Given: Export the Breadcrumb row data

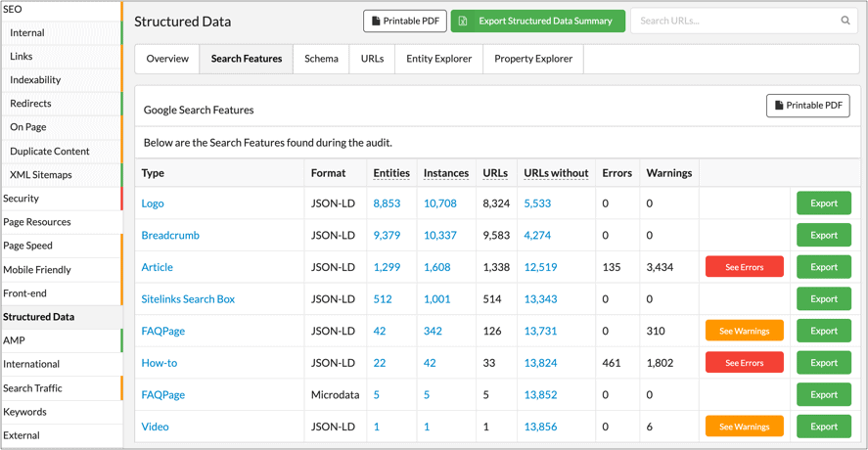Looking at the screenshot, I should [x=823, y=236].
